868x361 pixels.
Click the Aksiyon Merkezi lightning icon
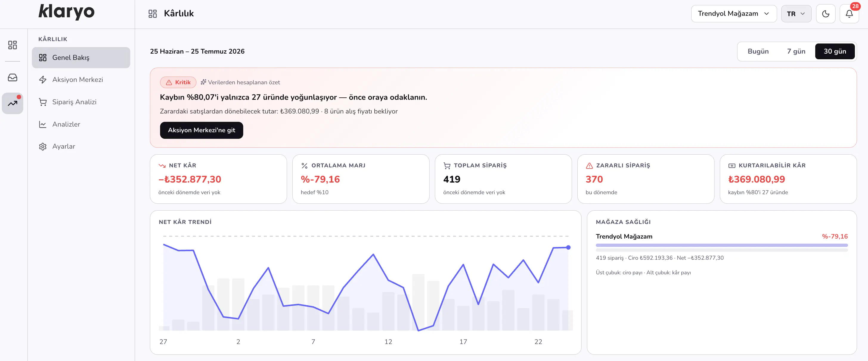click(x=43, y=80)
